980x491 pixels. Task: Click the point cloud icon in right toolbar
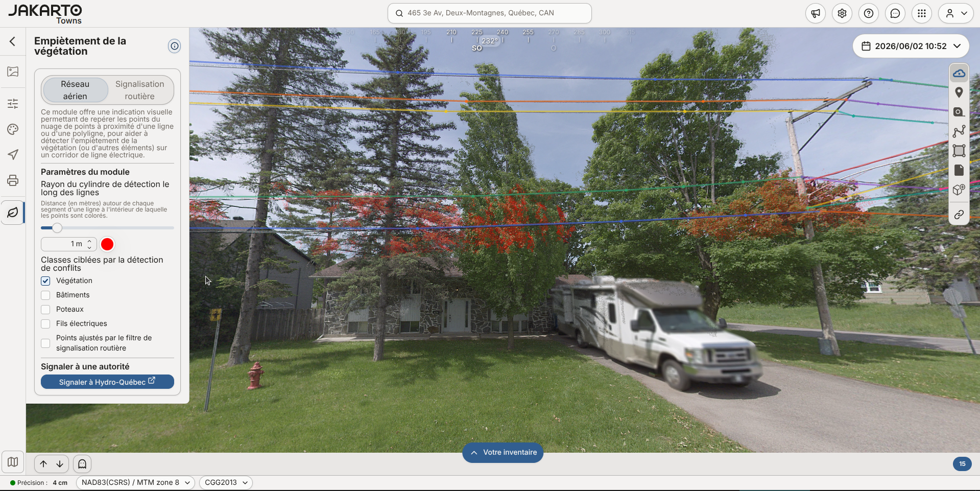click(x=959, y=74)
